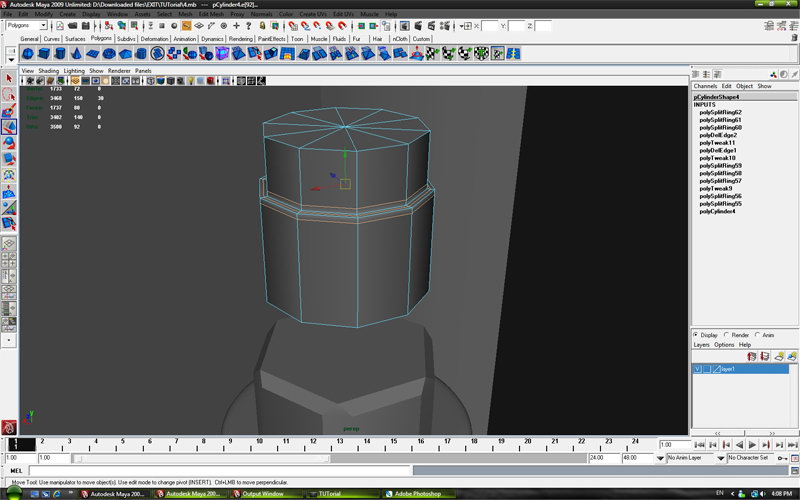Select the Render radio button
Screen dimensions: 800x500
[727, 335]
